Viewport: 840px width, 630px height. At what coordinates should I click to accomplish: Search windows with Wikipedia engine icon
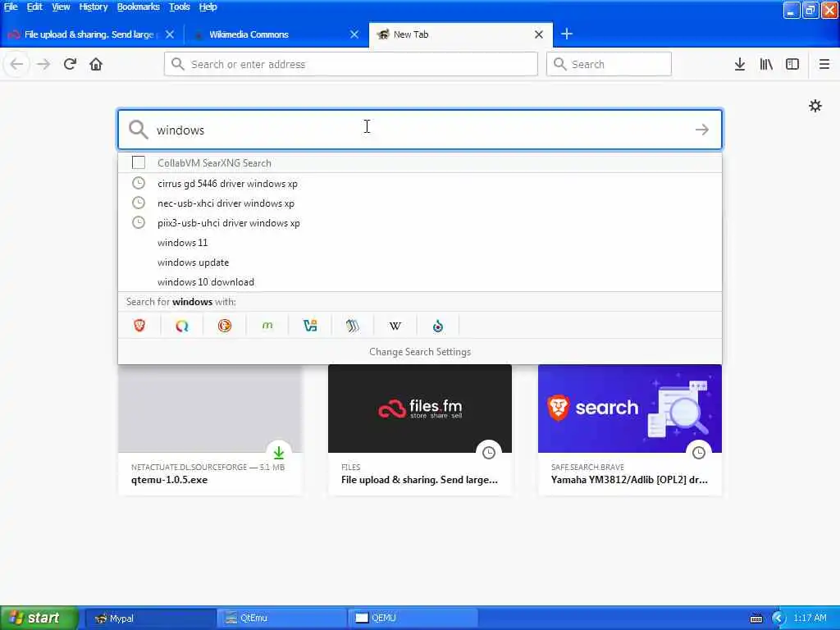click(395, 326)
